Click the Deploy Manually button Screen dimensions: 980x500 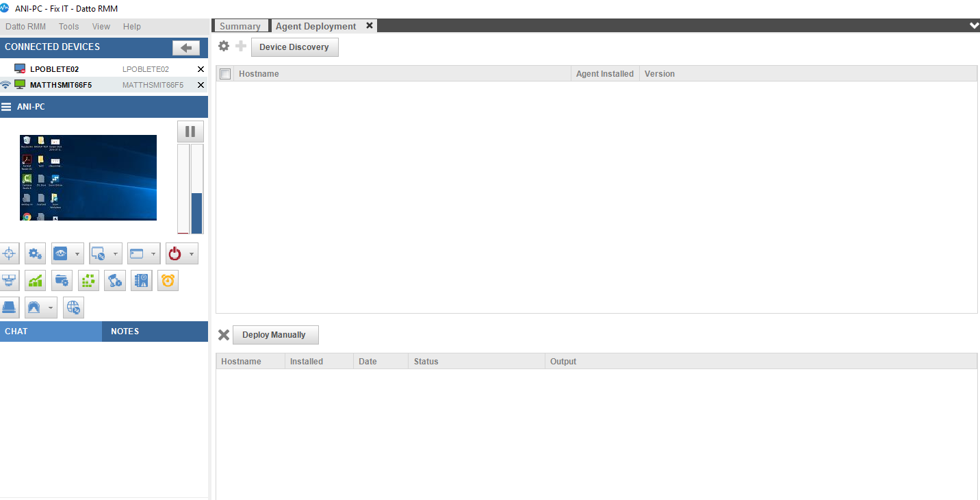pyautogui.click(x=275, y=335)
